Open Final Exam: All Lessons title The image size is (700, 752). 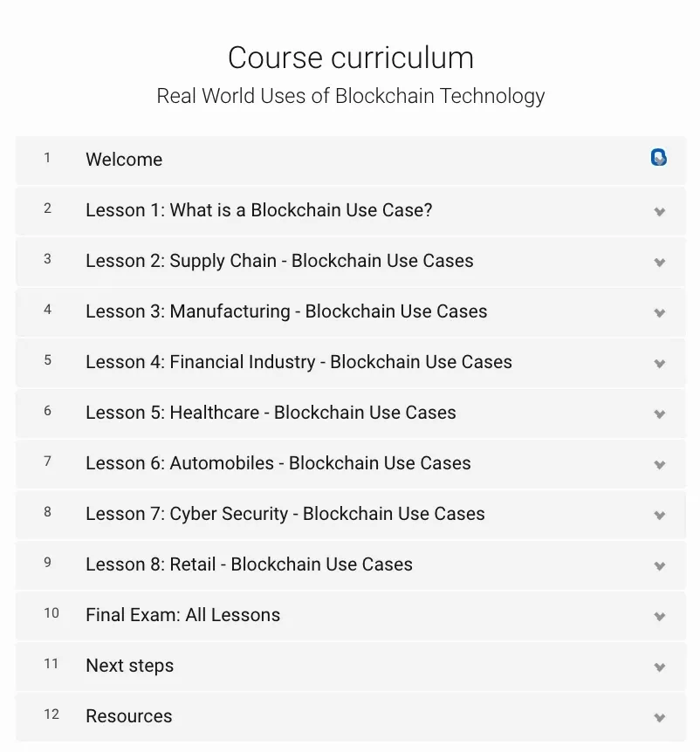click(182, 615)
